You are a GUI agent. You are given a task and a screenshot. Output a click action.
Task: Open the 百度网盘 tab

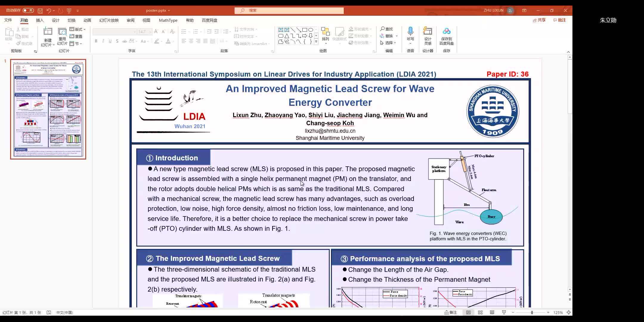coord(209,20)
